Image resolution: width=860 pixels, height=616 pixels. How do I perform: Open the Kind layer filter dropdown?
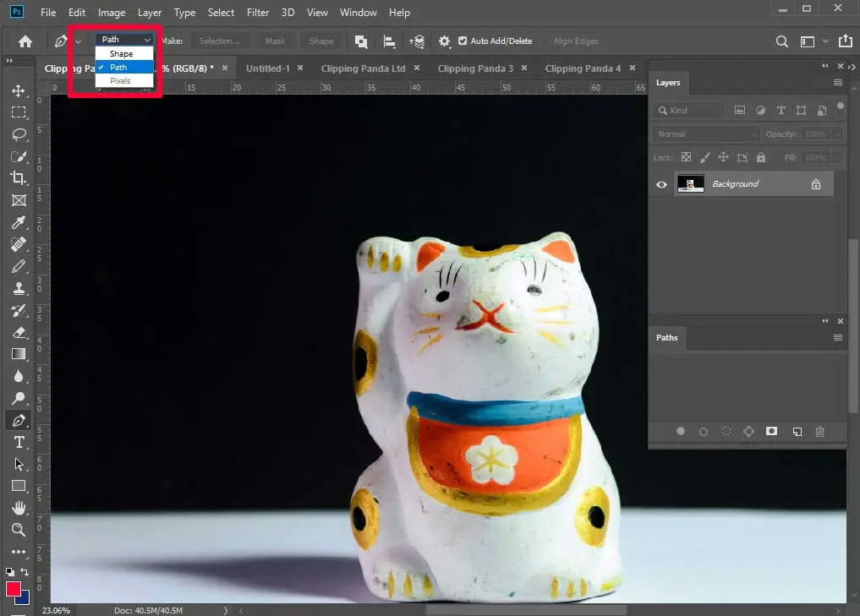[x=690, y=110]
